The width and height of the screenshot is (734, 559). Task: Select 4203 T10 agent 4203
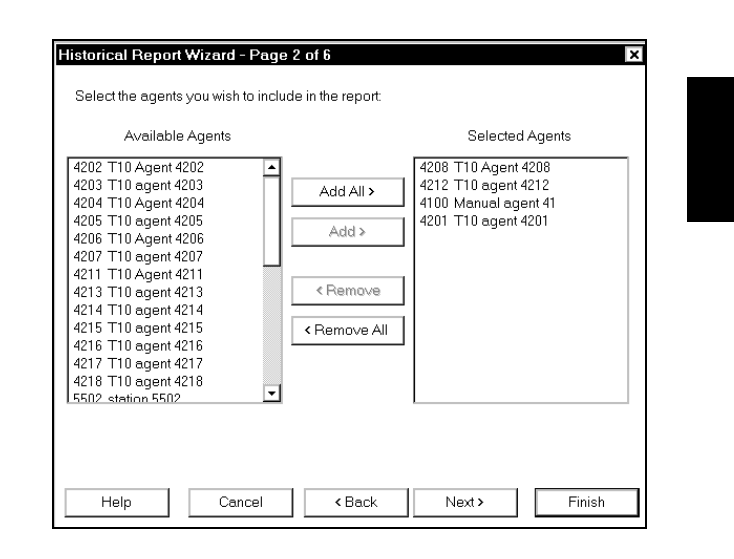[x=166, y=185]
